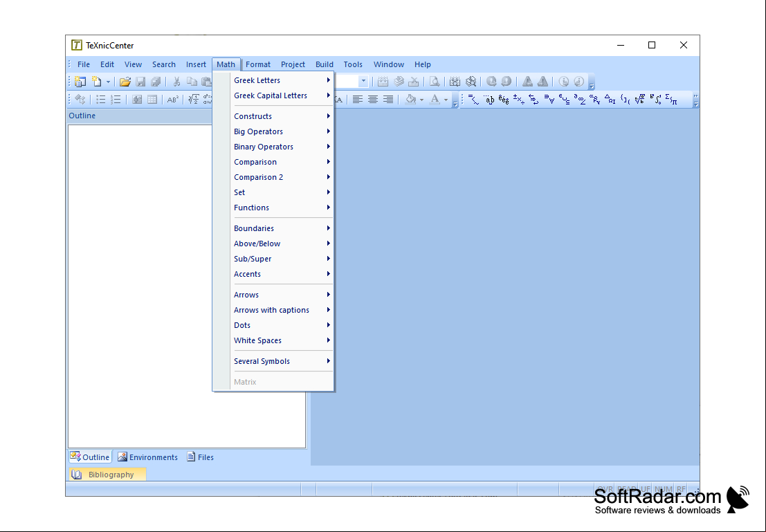Viewport: 766px width, 532px height.
Task: Open the ∂ ∞ ∠ symbols palette
Action: point(579,100)
